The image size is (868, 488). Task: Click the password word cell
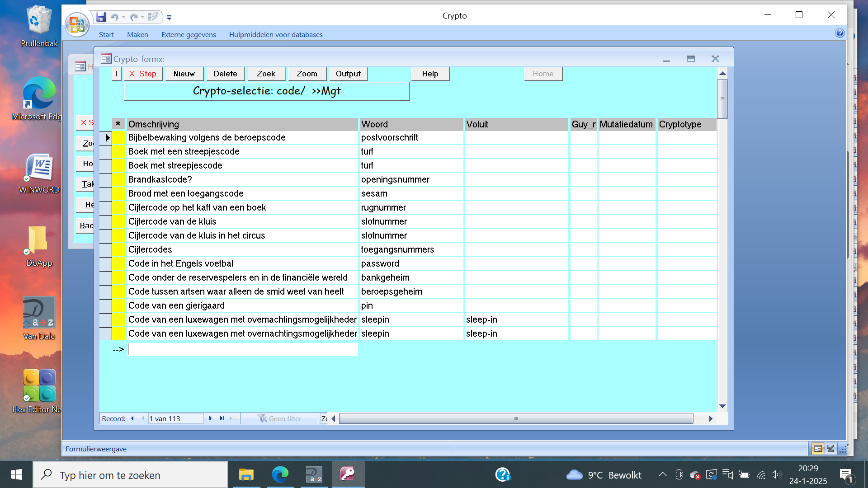coord(411,263)
